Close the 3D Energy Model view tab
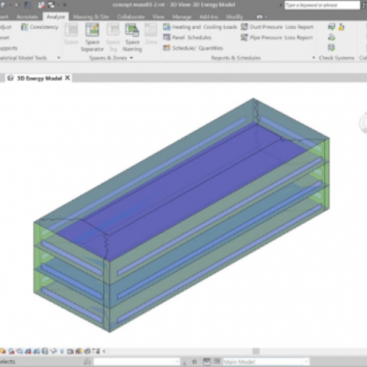The height and width of the screenshot is (367, 367). click(x=67, y=78)
